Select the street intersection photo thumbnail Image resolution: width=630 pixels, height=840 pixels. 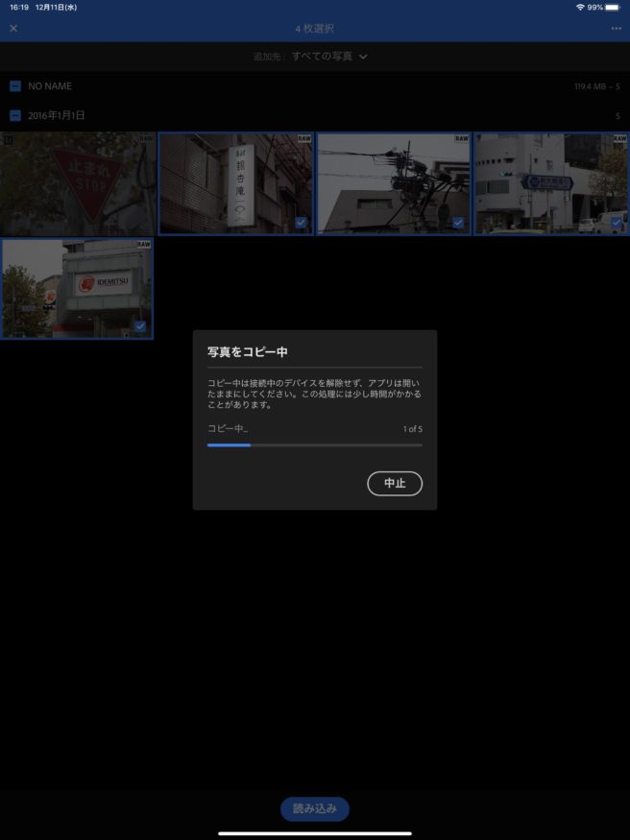(x=550, y=183)
